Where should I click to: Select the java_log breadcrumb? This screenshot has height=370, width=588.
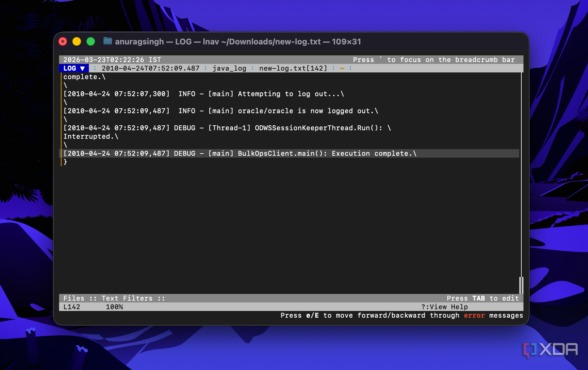click(x=229, y=68)
